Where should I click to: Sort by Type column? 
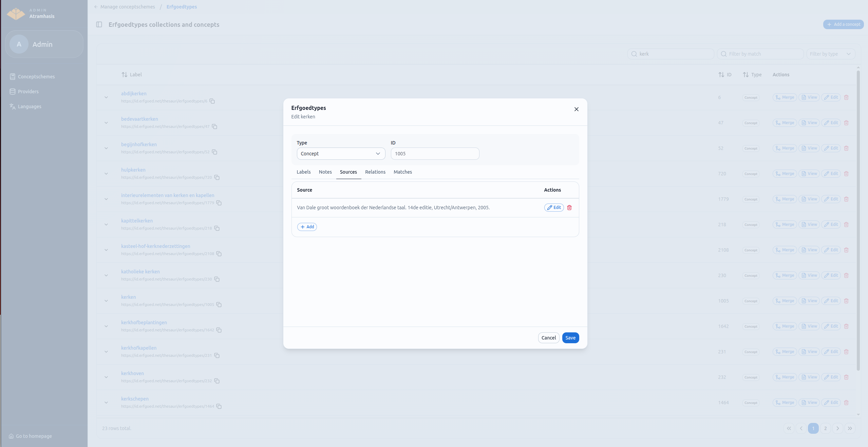tap(752, 75)
